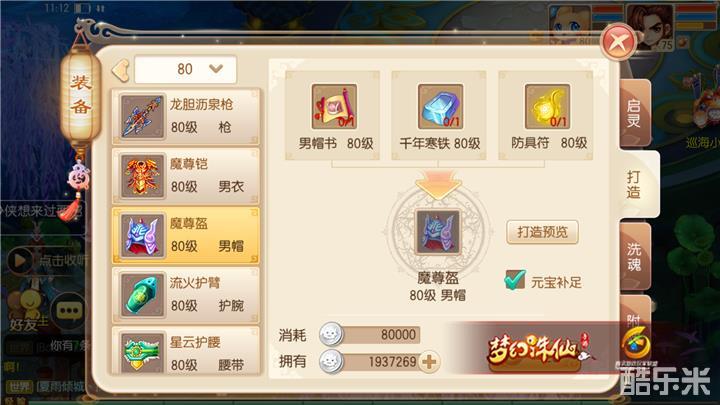
Task: Click the left arrow beside level selector
Action: [121, 70]
